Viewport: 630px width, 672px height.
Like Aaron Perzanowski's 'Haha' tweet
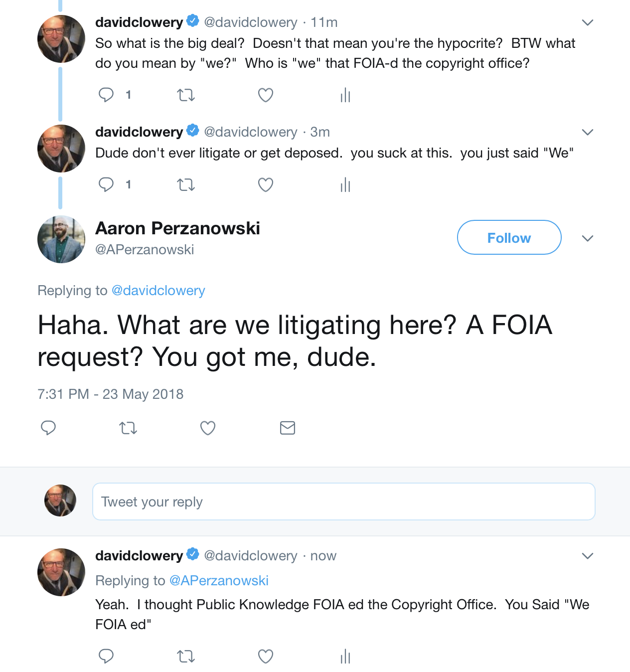tap(208, 428)
